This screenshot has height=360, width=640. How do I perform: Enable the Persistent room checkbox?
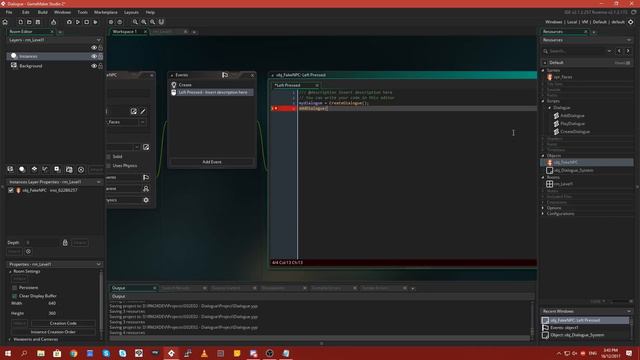pos(15,288)
